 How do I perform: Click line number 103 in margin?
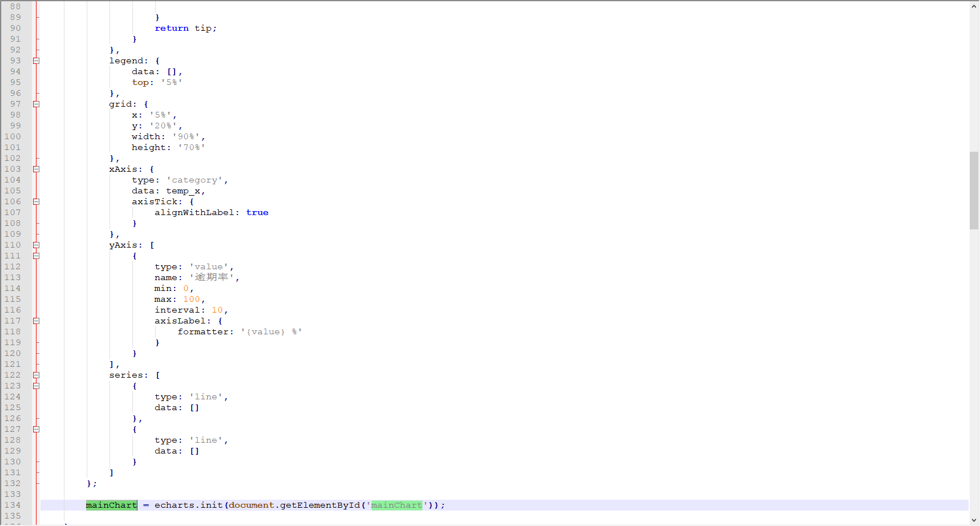[13, 169]
